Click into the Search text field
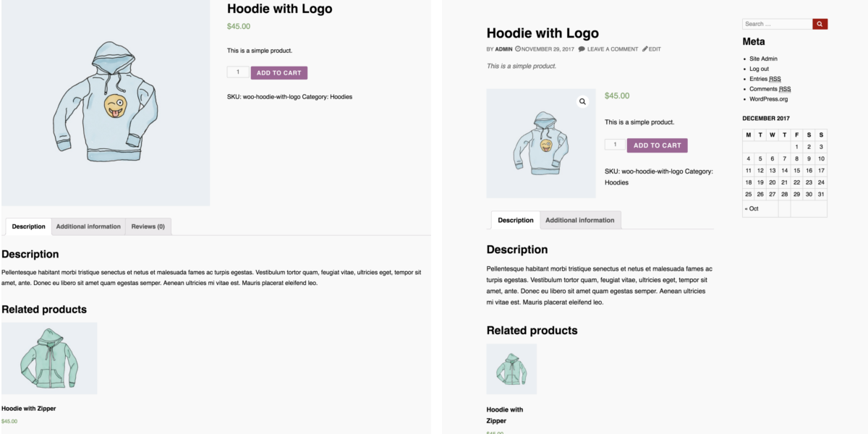This screenshot has width=868, height=434. coord(778,24)
